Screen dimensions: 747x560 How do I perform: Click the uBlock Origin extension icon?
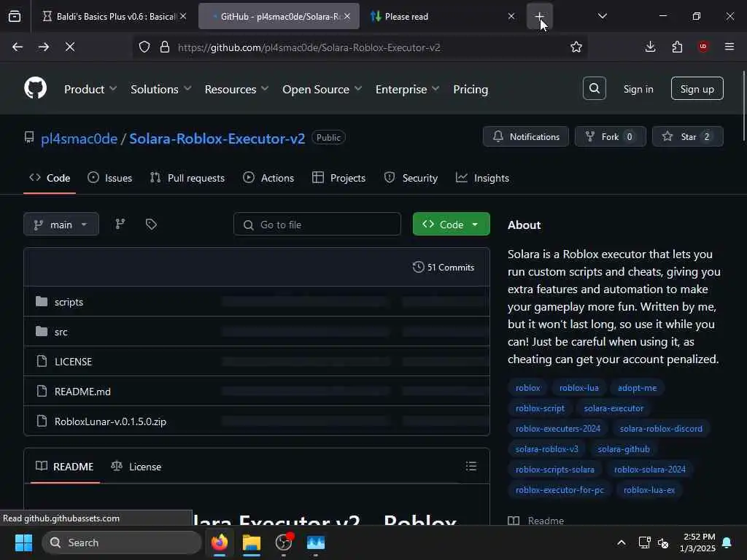[703, 47]
